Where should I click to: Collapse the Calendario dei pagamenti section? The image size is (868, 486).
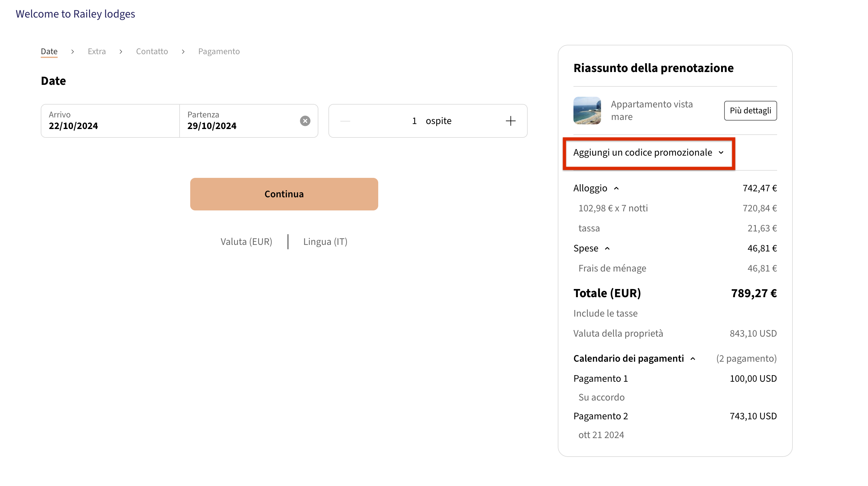click(x=693, y=358)
